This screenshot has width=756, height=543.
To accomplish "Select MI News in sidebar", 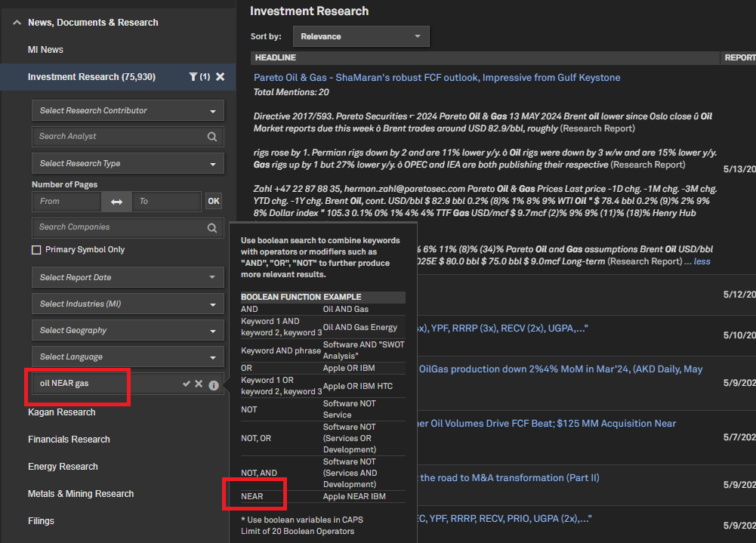I will tap(45, 50).
